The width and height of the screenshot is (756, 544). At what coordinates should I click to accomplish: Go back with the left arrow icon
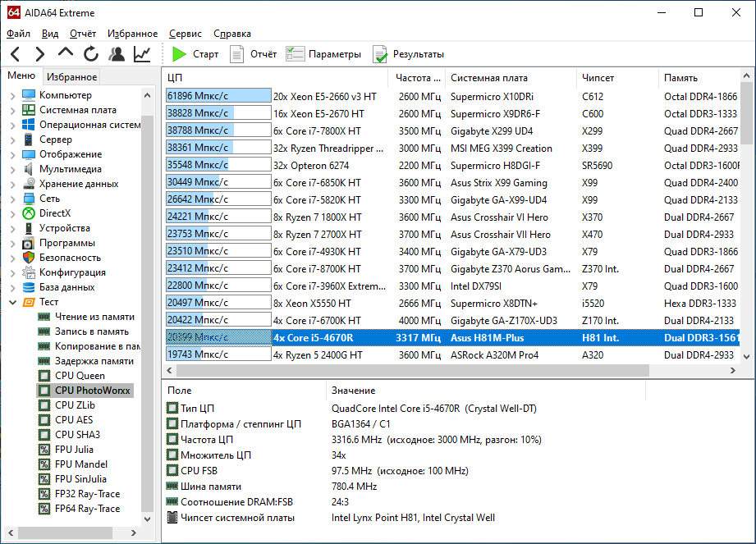click(x=16, y=54)
